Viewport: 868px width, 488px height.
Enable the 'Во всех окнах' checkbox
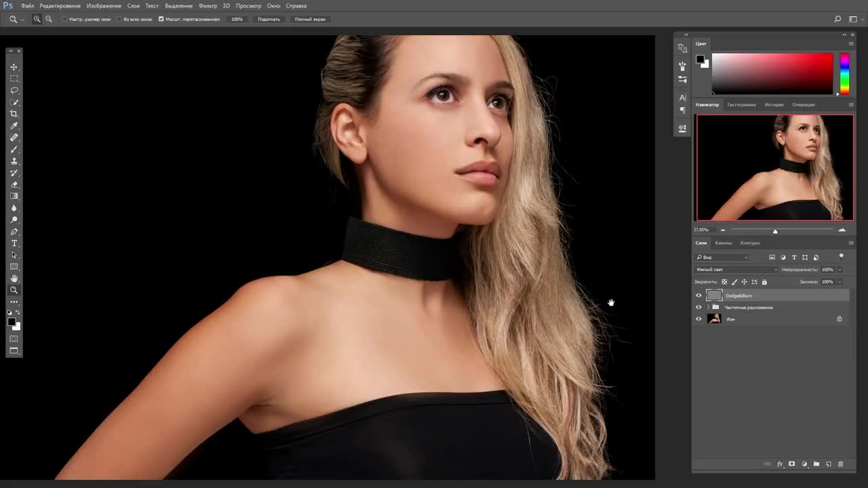(x=119, y=19)
